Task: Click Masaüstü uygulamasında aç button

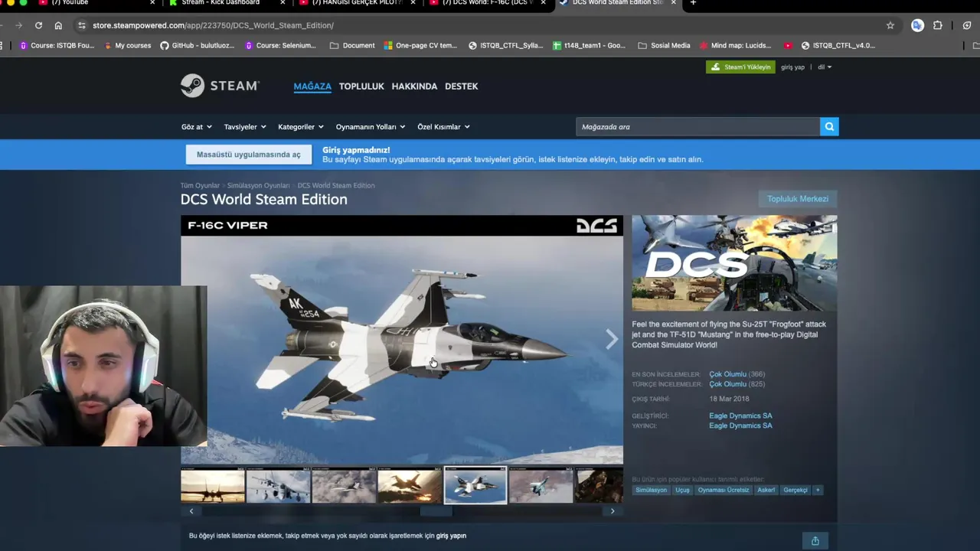Action: click(x=248, y=155)
